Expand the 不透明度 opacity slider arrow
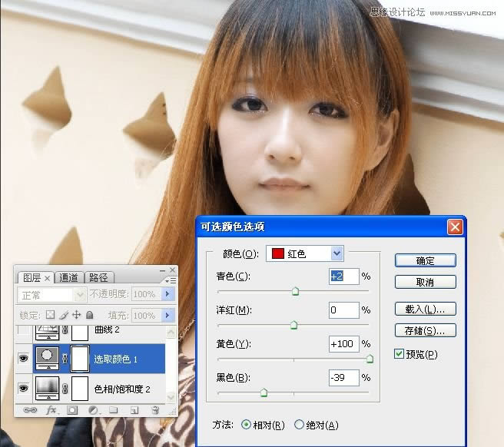Image resolution: width=504 pixels, height=447 pixels. [168, 294]
